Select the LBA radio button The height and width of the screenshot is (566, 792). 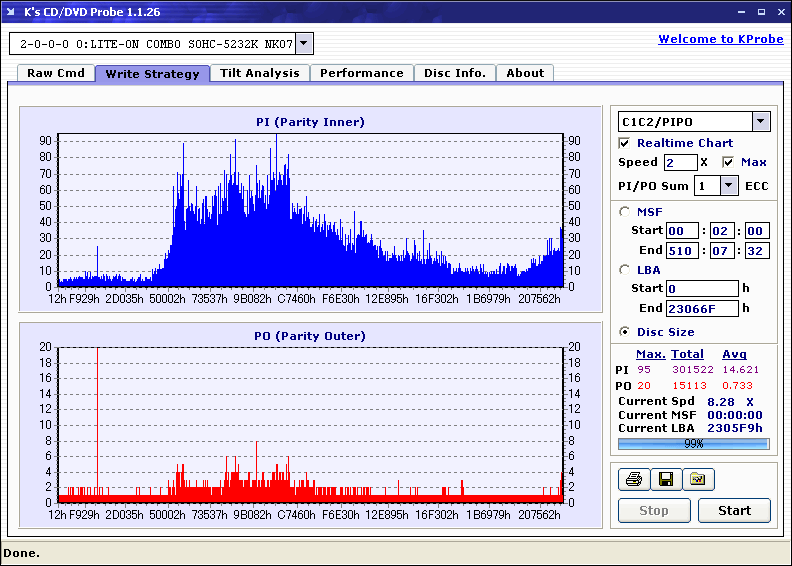(625, 269)
